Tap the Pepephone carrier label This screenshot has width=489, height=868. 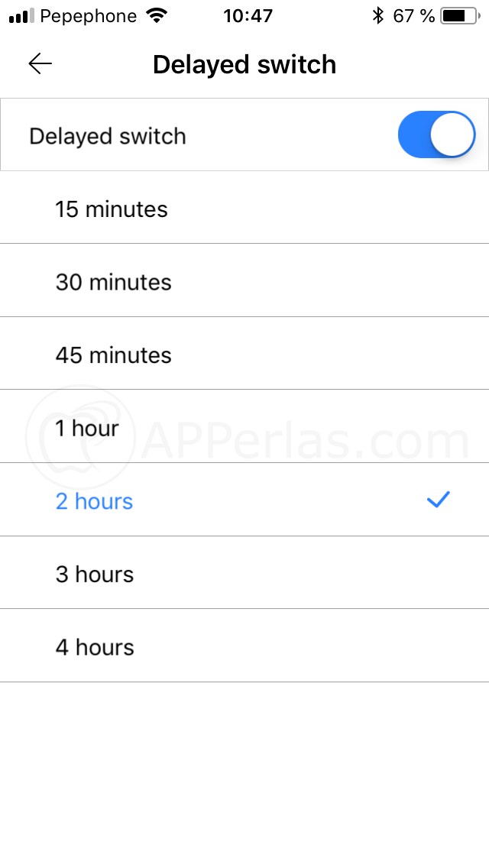click(88, 16)
